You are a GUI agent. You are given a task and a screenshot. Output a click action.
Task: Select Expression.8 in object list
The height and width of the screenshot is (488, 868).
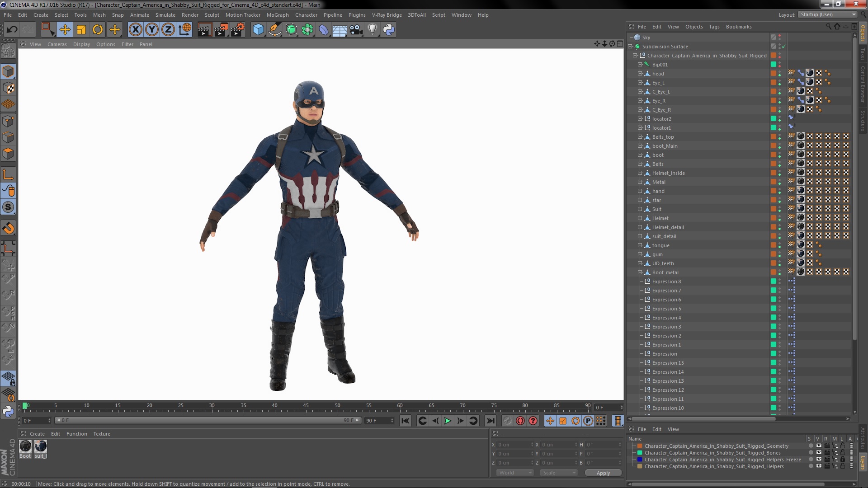click(666, 282)
